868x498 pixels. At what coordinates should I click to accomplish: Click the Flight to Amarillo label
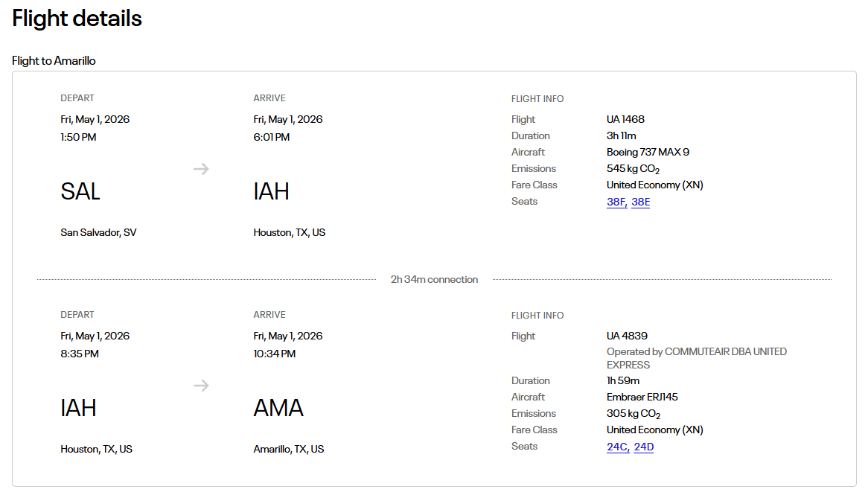[53, 60]
